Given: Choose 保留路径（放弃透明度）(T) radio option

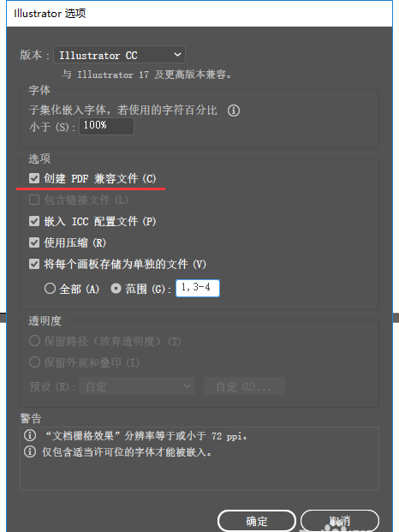Looking at the screenshot, I should click(x=34, y=341).
